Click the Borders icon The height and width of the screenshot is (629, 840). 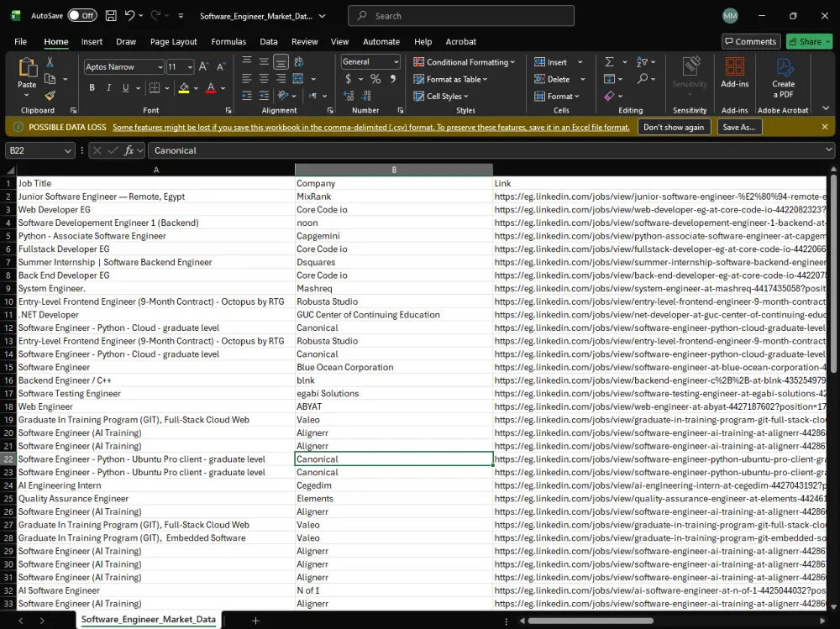[x=155, y=88]
